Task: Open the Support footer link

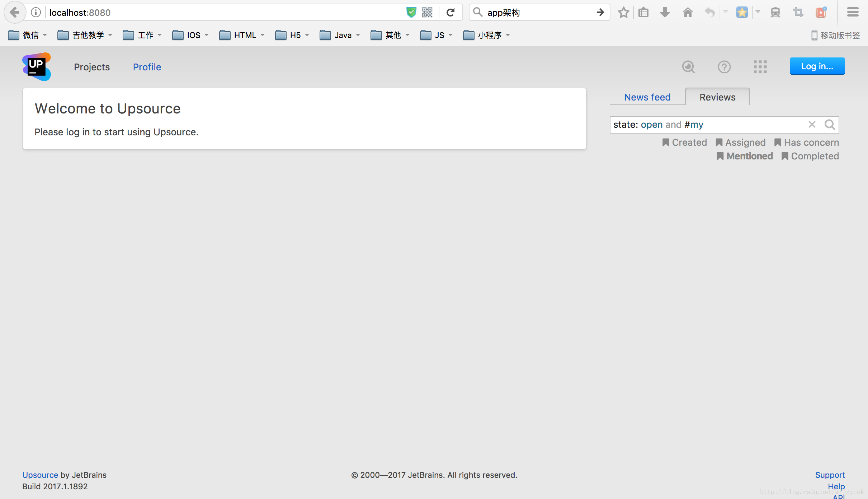Action: point(830,475)
